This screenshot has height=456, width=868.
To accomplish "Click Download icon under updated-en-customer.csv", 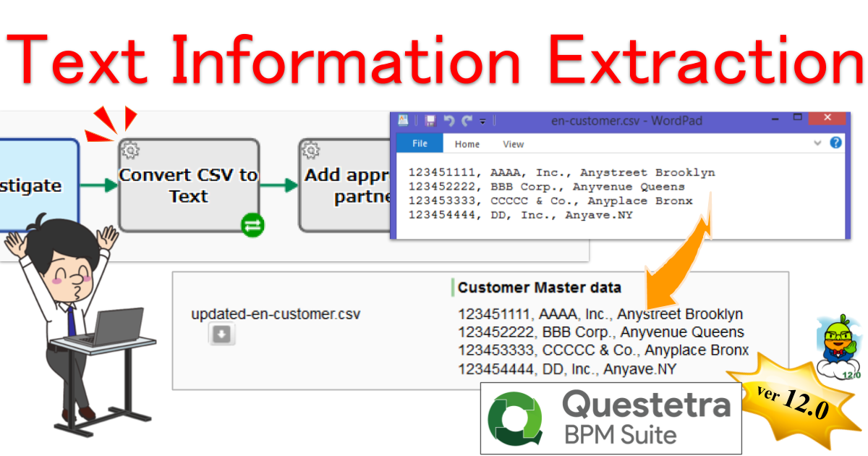I will pos(222,334).
